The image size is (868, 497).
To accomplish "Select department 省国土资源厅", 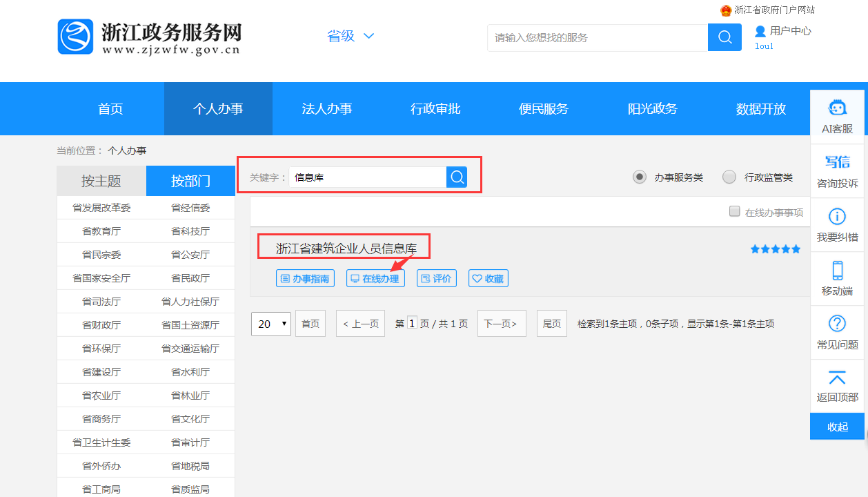I will [x=190, y=325].
